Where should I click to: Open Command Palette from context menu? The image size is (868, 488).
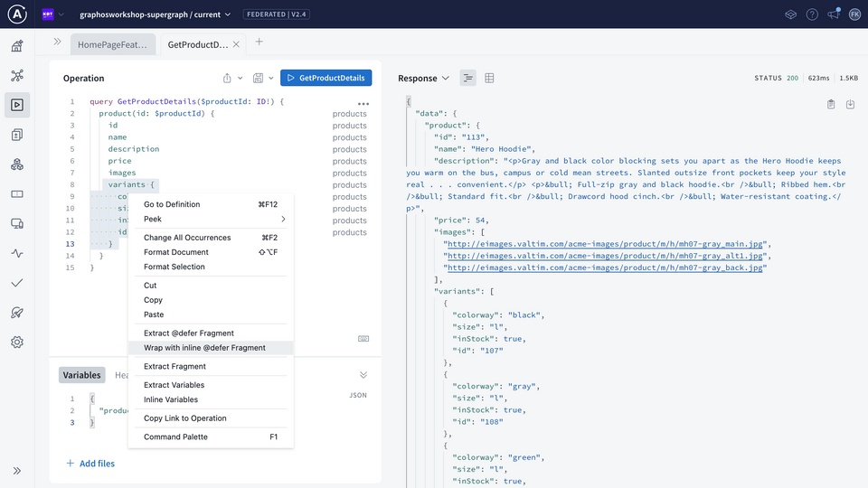[x=211, y=436]
